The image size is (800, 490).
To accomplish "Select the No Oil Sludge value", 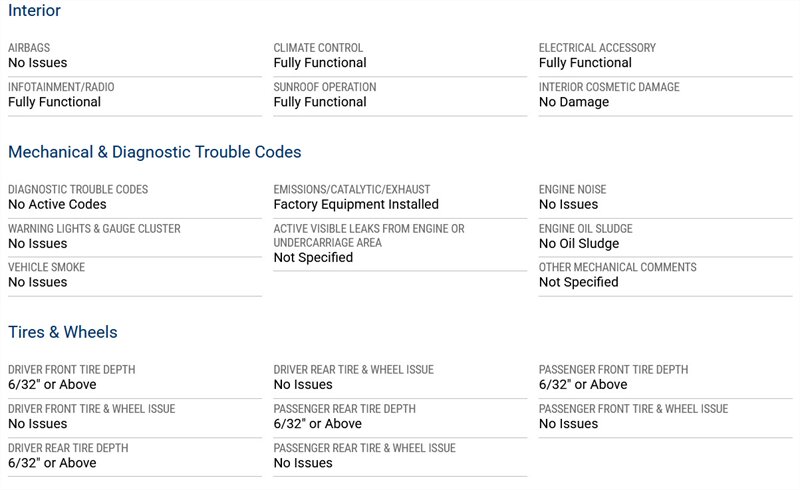I will coord(579,243).
